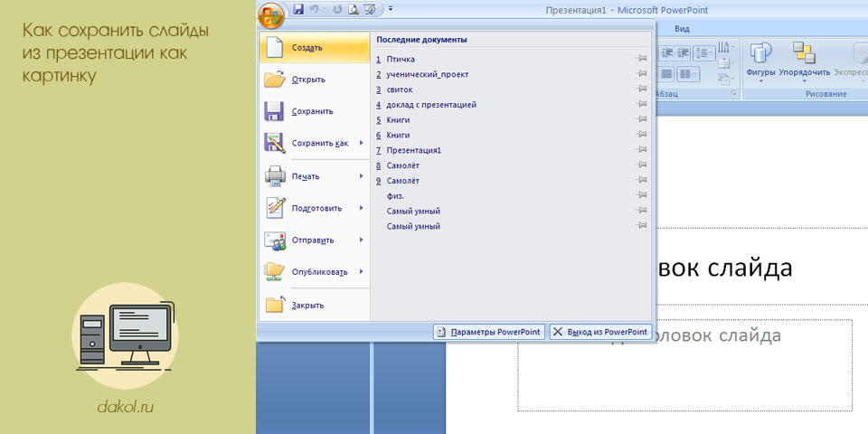Open the undo history dropdown arrow
The width and height of the screenshot is (868, 434).
tap(325, 9)
